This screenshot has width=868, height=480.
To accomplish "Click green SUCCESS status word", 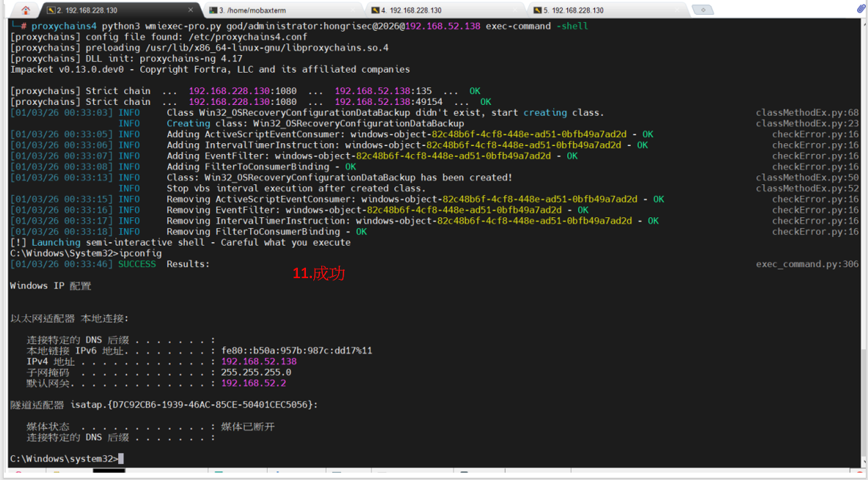I will pos(136,264).
